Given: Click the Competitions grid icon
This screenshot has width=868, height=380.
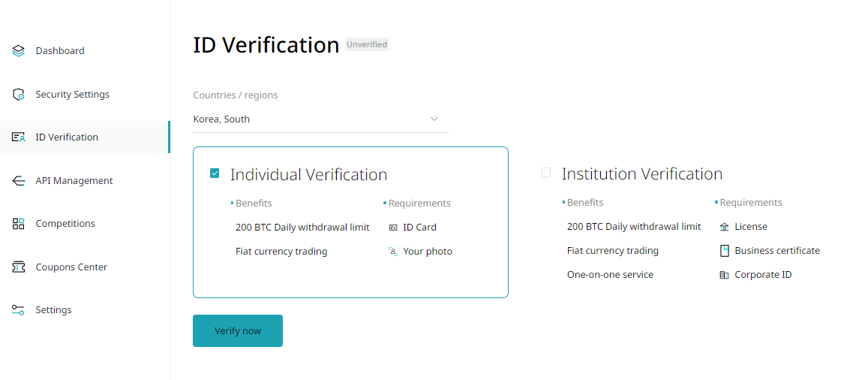Looking at the screenshot, I should 19,224.
